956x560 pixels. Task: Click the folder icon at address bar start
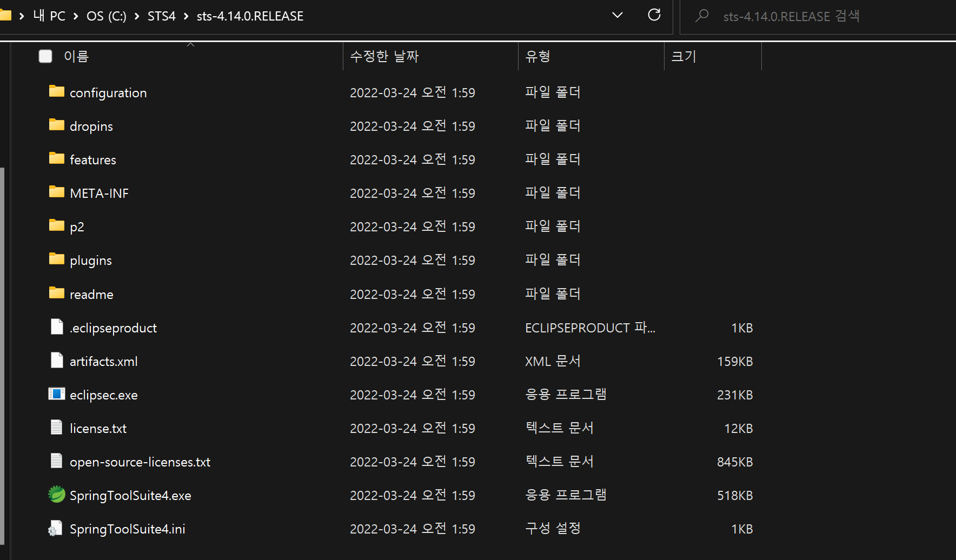coord(5,15)
